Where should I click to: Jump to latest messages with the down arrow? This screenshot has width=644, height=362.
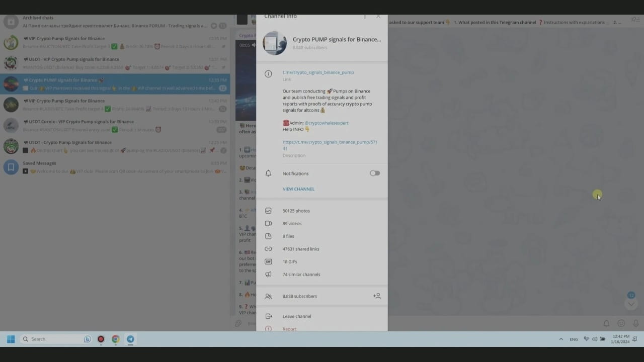click(631, 304)
